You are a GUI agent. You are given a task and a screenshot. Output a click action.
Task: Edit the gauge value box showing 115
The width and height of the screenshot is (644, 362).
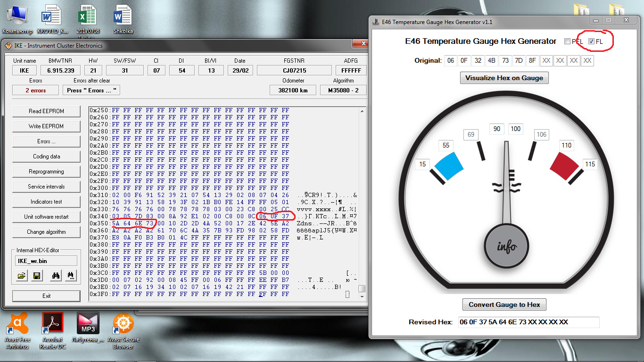tap(590, 164)
